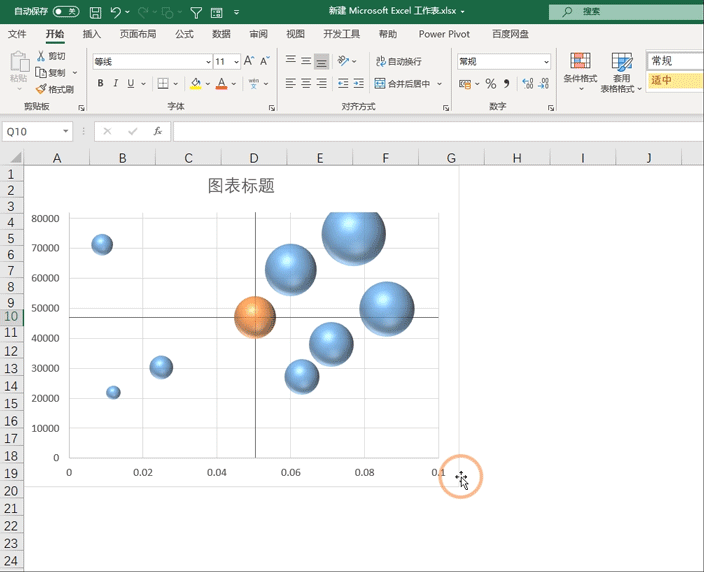Click the 格式刷 Format Painter
This screenshot has width=704, height=572.
(54, 89)
